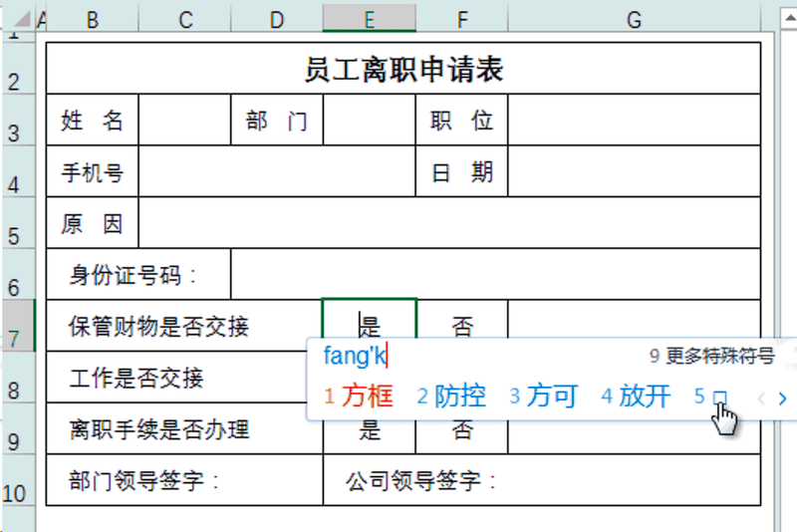Select row 2 header

(x=18, y=69)
